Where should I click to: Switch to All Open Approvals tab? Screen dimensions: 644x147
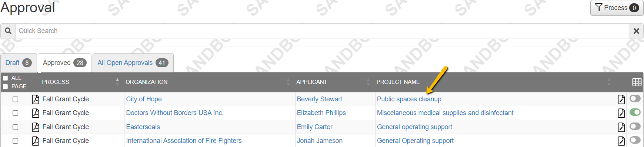click(x=133, y=63)
